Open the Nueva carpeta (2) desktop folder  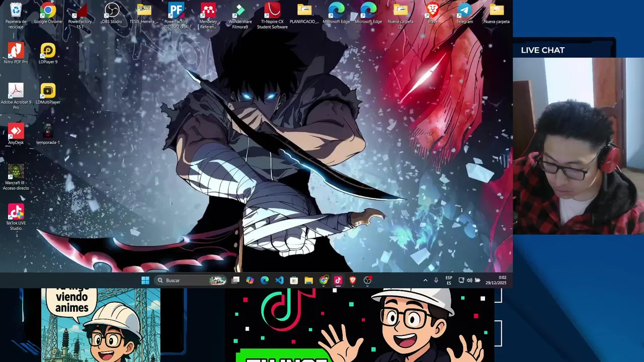point(400,15)
